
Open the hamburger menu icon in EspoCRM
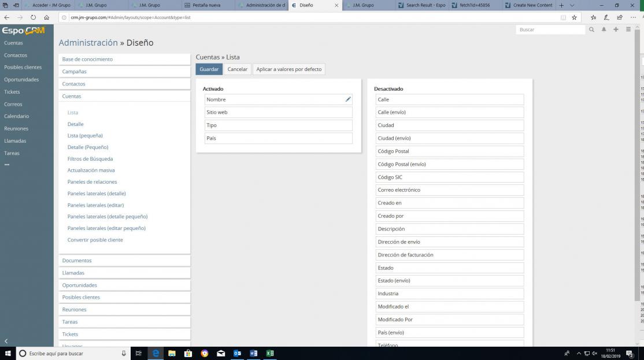(628, 29)
